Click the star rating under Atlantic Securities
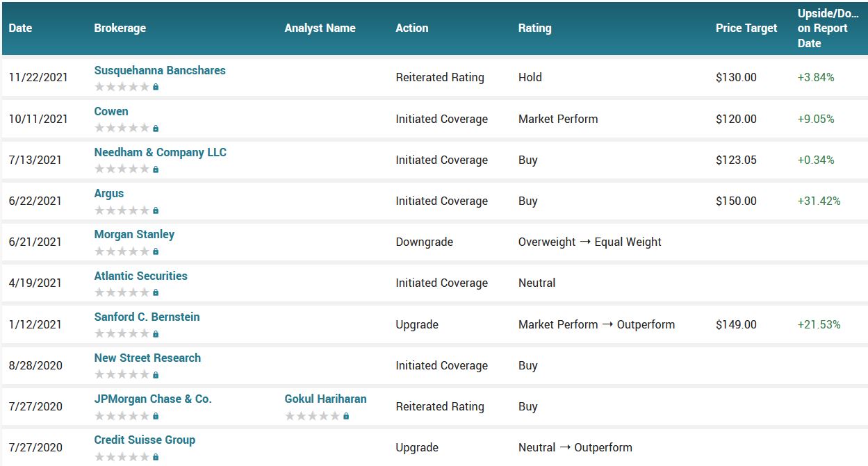The image size is (868, 466). 122,292
